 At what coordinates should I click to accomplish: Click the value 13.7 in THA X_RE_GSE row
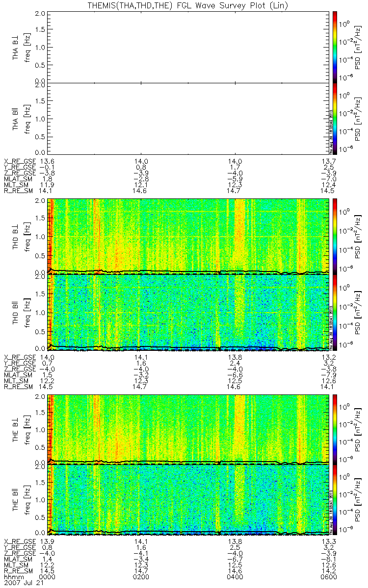click(x=328, y=161)
